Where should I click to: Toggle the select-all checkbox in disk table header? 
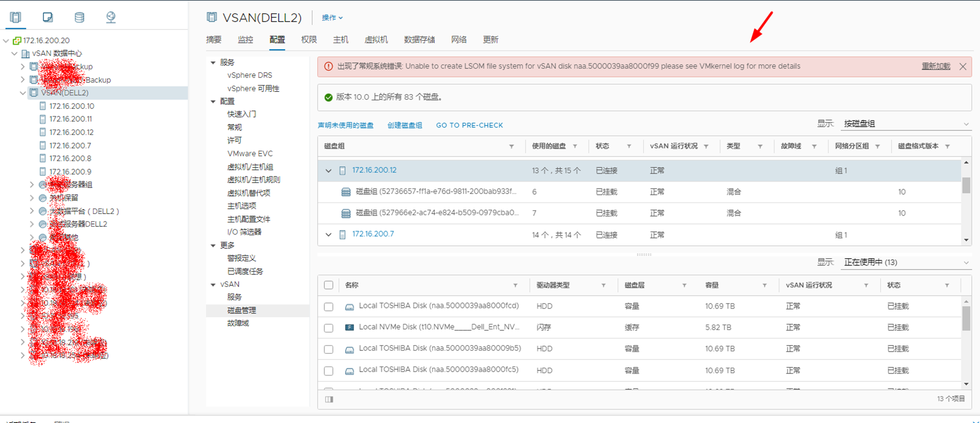[329, 285]
